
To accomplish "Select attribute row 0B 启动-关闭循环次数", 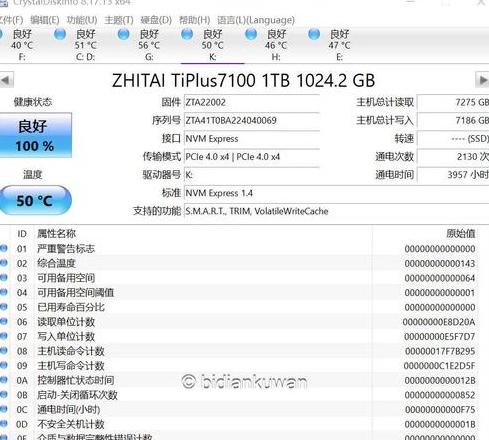I will (x=239, y=395).
